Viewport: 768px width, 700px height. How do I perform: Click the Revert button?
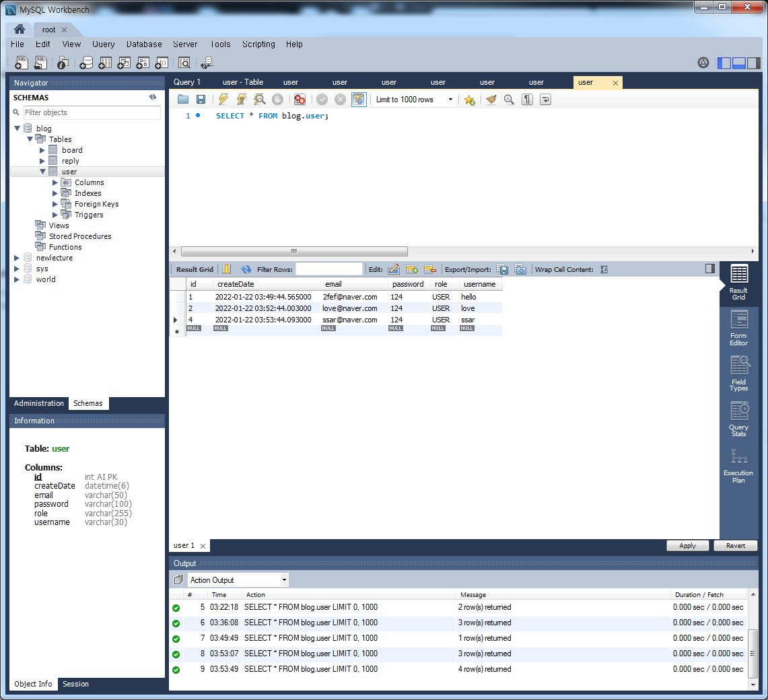[x=735, y=546]
